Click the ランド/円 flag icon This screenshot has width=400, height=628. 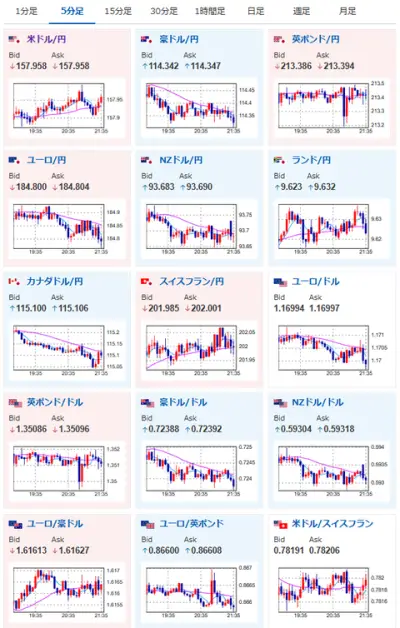(279, 160)
